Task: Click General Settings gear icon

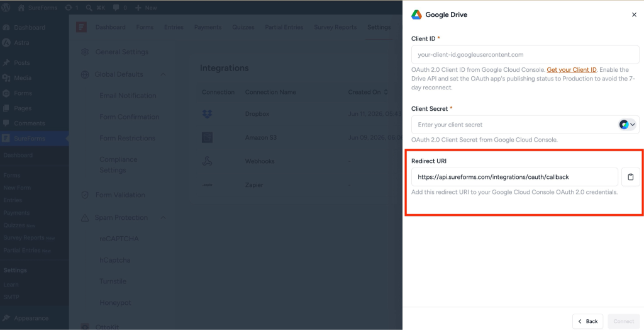Action: (x=85, y=52)
